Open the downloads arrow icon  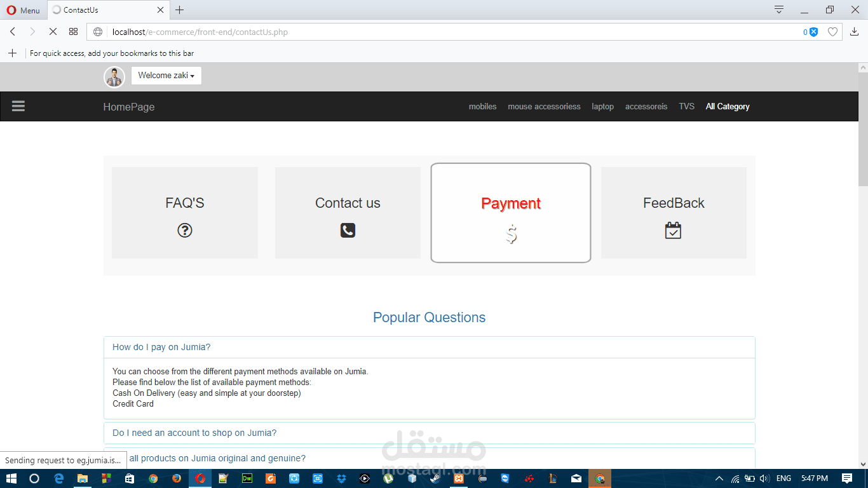[854, 32]
